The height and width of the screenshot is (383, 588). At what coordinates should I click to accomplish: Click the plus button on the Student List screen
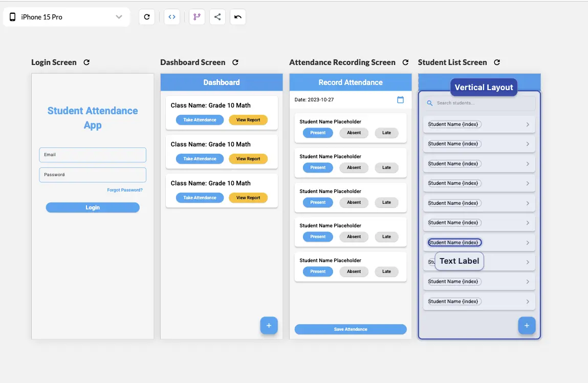[527, 326]
